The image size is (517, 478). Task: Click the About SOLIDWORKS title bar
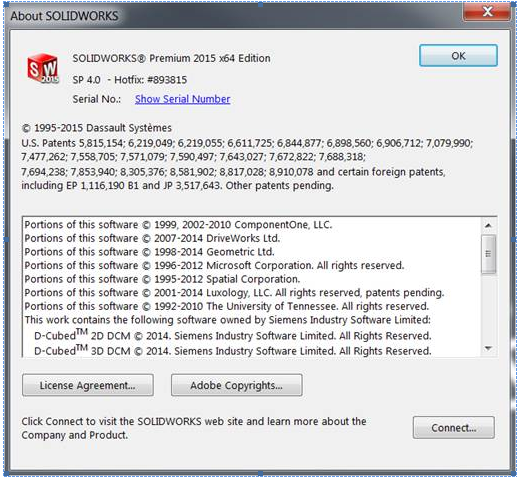(x=233, y=15)
